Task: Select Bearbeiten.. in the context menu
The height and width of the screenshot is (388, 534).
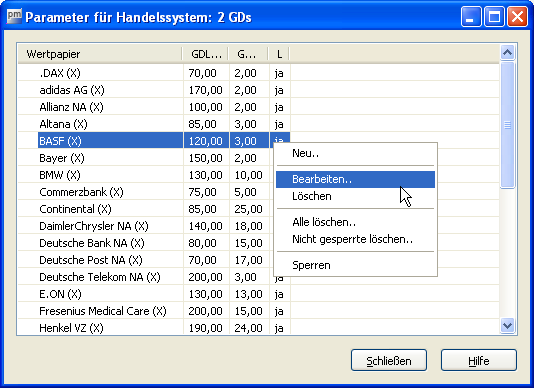Action: coord(355,179)
